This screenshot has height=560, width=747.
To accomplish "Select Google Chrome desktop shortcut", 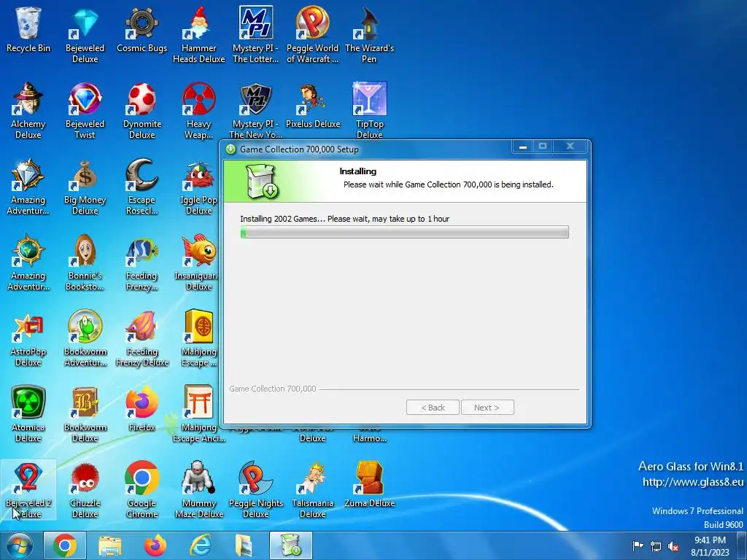I will [x=142, y=490].
